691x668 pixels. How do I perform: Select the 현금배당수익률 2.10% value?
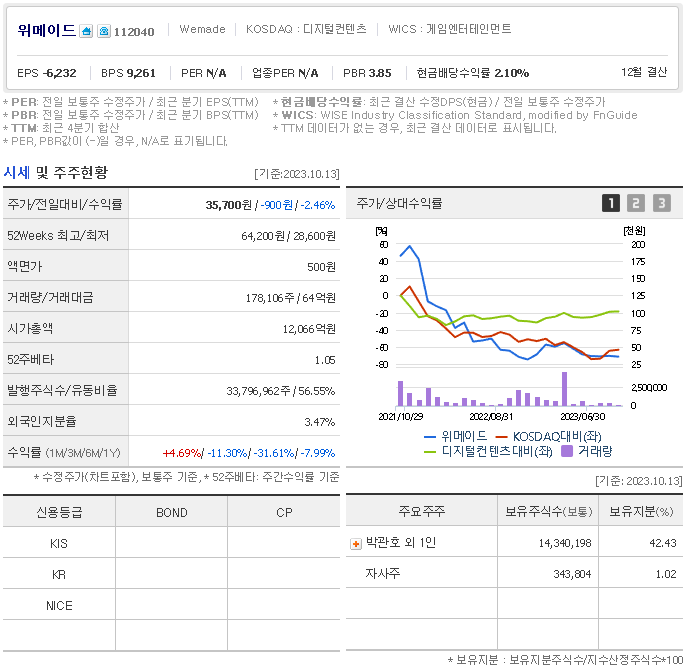472,73
